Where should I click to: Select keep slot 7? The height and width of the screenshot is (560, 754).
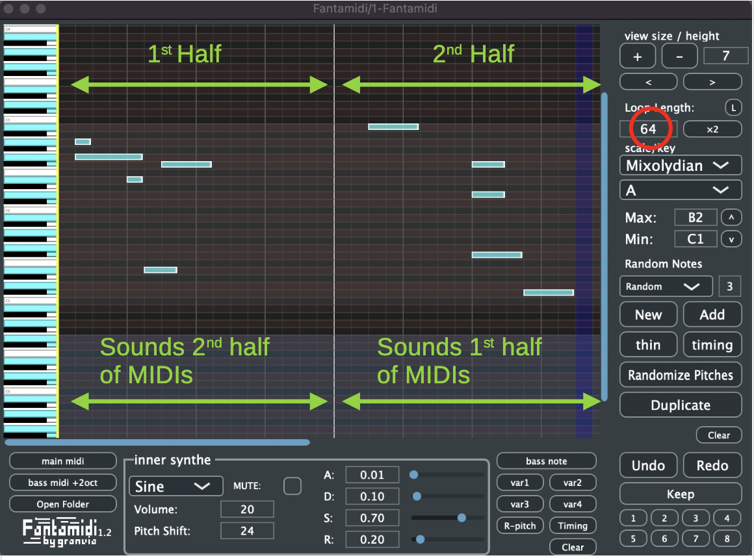click(x=695, y=539)
